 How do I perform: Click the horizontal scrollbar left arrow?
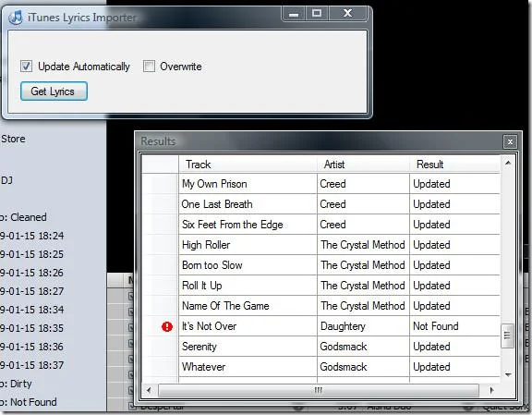[x=149, y=390]
